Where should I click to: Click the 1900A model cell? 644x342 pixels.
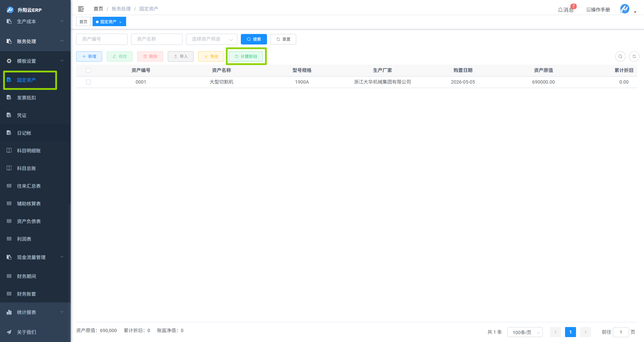click(x=302, y=82)
